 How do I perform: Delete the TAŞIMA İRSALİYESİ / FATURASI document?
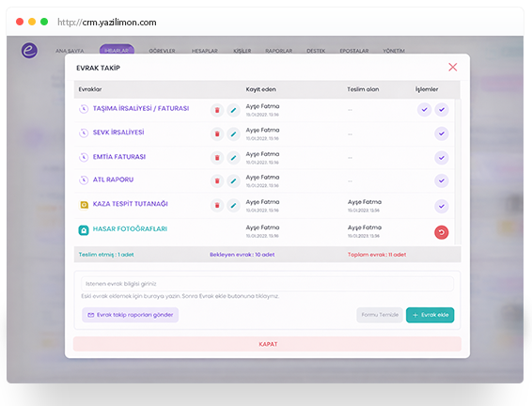click(x=217, y=110)
